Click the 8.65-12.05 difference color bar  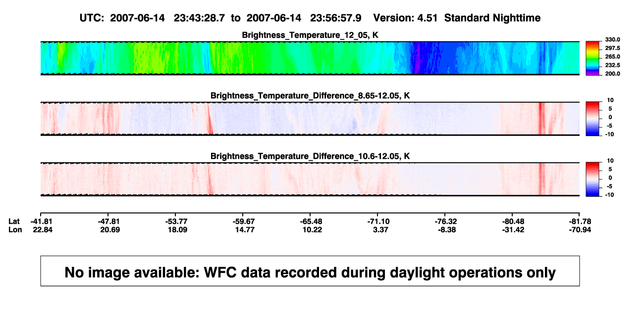(x=592, y=118)
